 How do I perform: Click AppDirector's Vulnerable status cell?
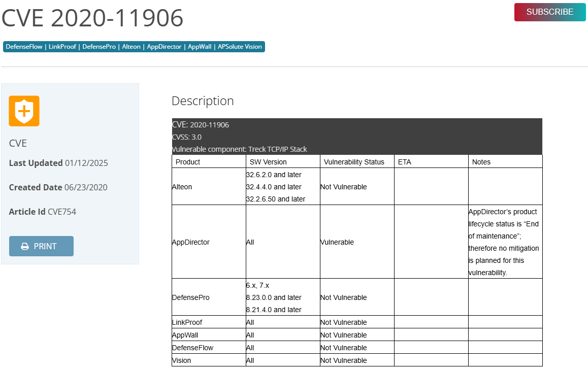pos(357,242)
